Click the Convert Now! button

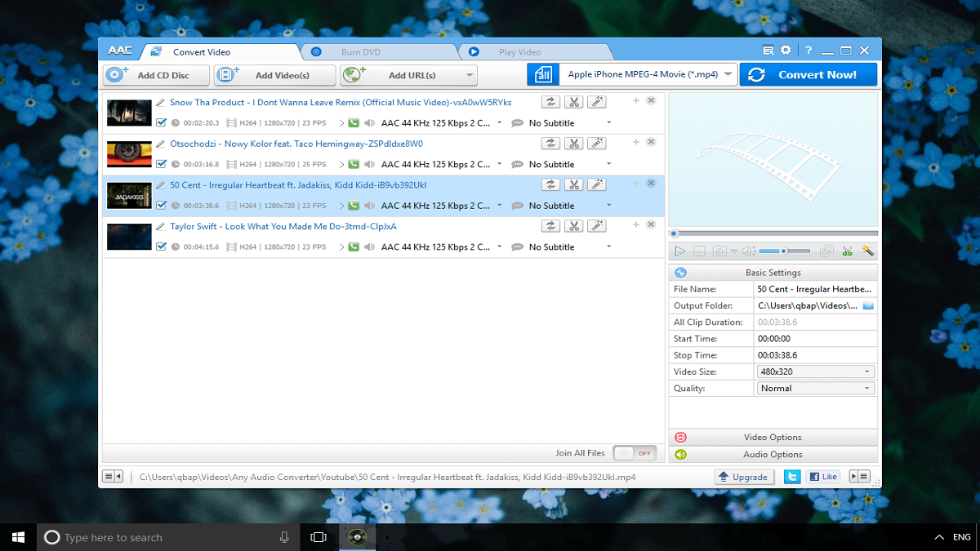pos(808,74)
